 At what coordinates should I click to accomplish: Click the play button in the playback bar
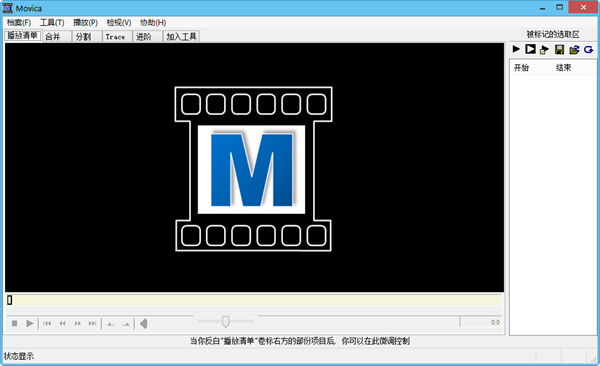click(29, 324)
